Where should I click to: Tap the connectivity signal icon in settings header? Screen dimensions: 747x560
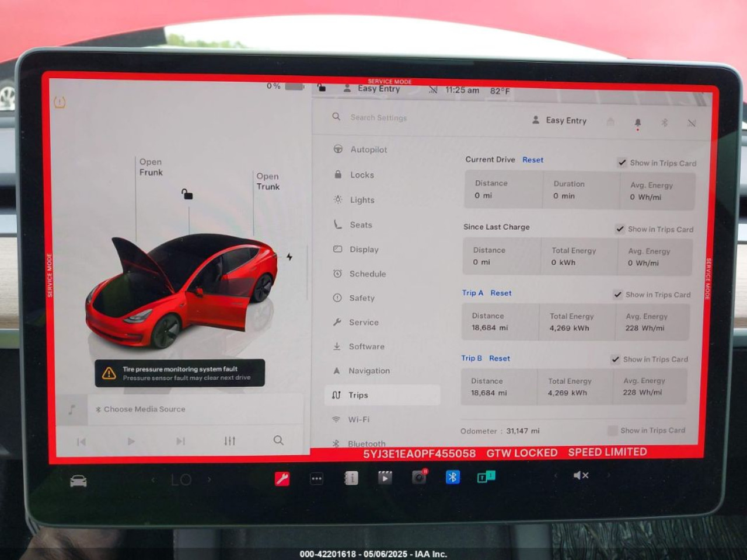pos(691,123)
